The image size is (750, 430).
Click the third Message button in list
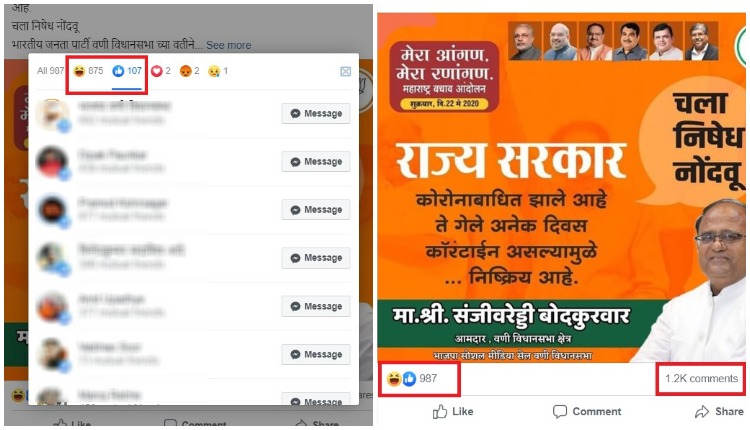pyautogui.click(x=316, y=209)
